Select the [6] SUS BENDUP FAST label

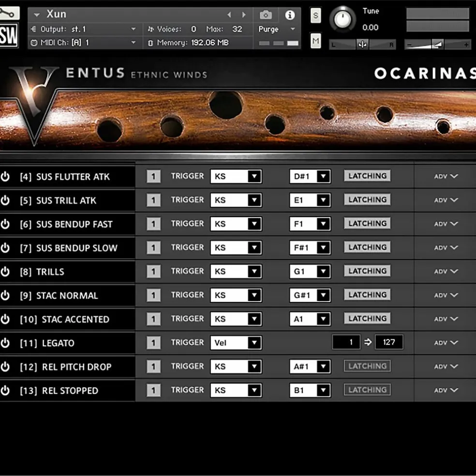click(x=66, y=224)
